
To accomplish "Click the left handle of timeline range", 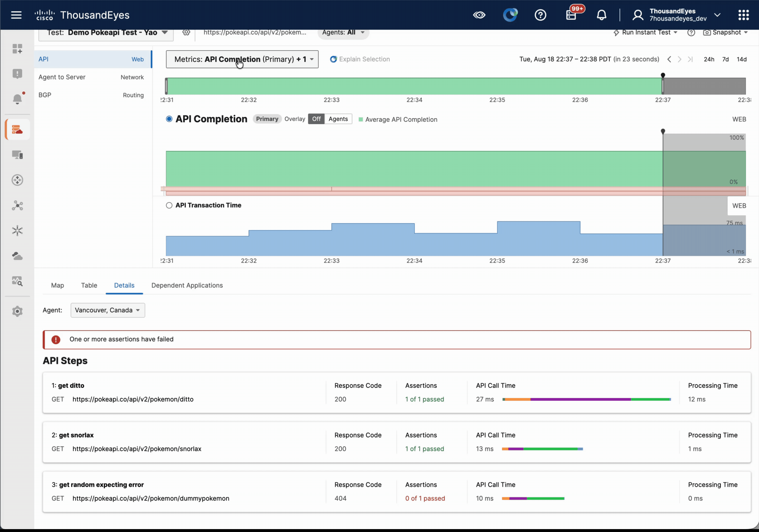I will 166,86.
